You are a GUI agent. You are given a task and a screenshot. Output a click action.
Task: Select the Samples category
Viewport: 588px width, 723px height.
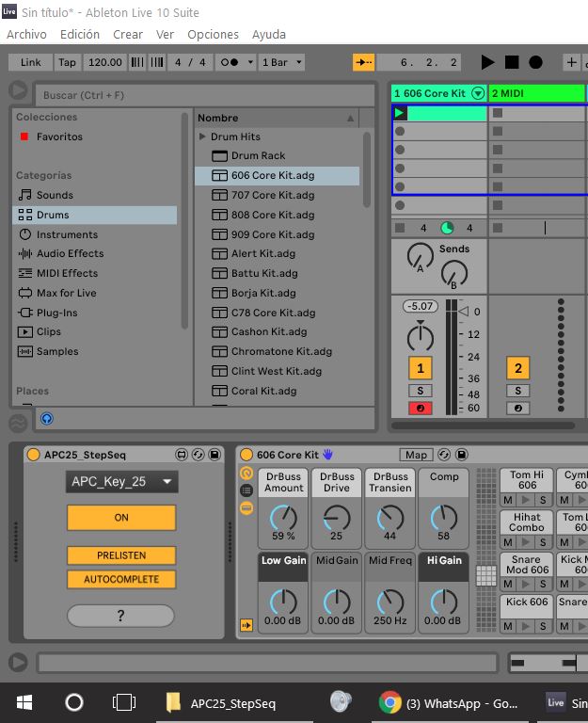95,352
